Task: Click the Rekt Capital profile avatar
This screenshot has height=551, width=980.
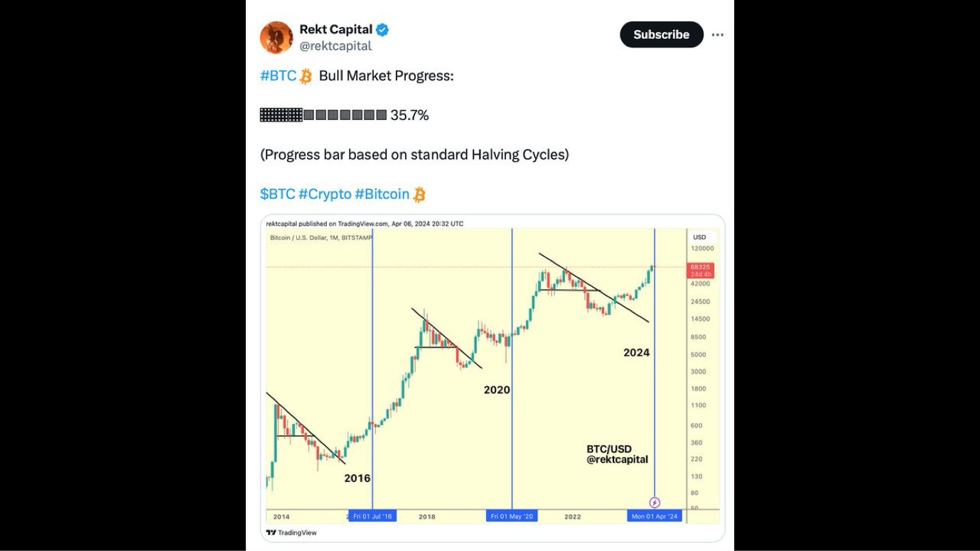Action: point(276,38)
